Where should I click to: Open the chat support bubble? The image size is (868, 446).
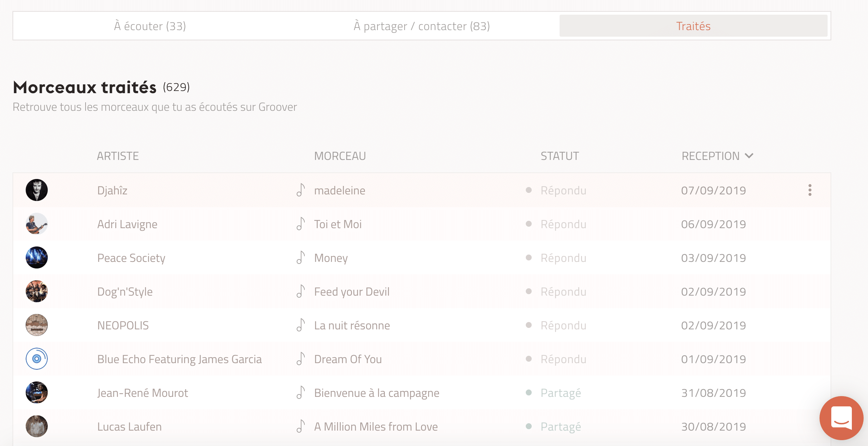click(x=841, y=418)
